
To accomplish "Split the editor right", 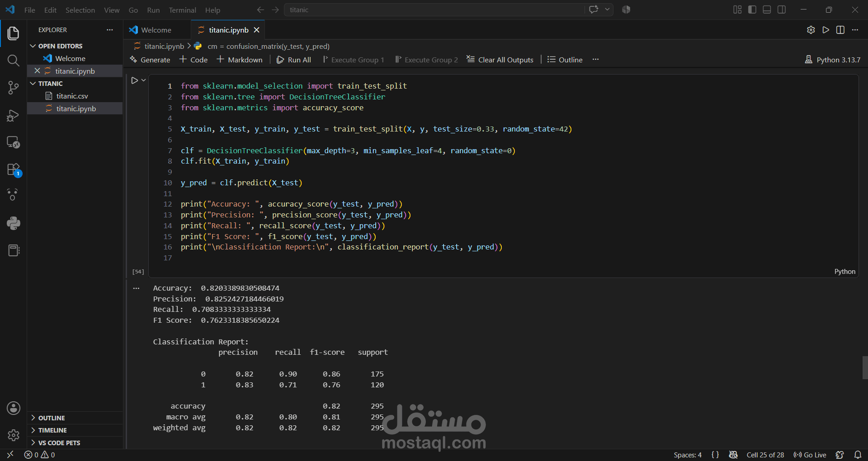I will coord(840,30).
